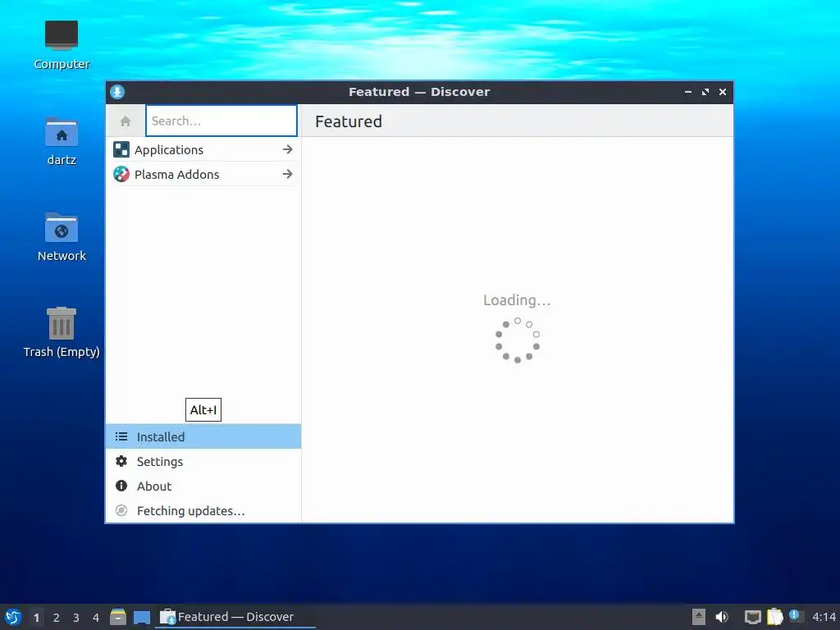Screen dimensions: 840x630
Task: Select Installed in the sidebar
Action: point(203,436)
